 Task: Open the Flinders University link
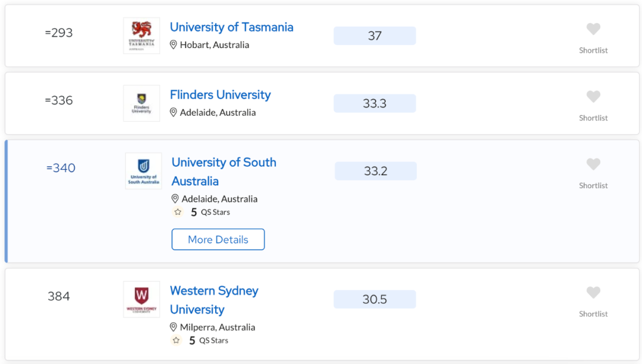click(221, 94)
